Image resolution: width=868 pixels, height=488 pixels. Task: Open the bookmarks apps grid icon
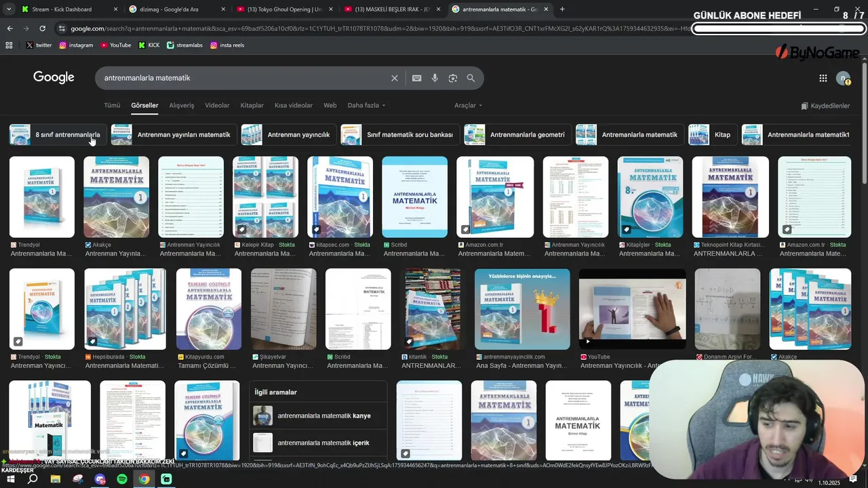[x=9, y=45]
